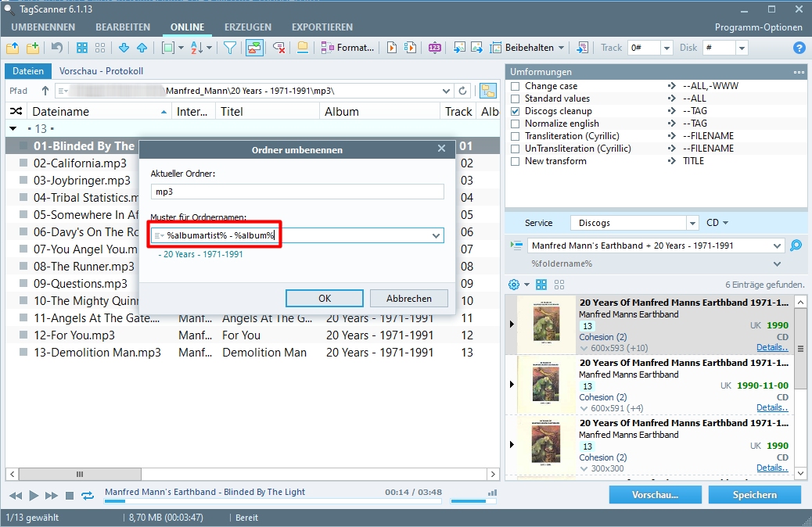Enable Standard values transformation

[x=515, y=99]
